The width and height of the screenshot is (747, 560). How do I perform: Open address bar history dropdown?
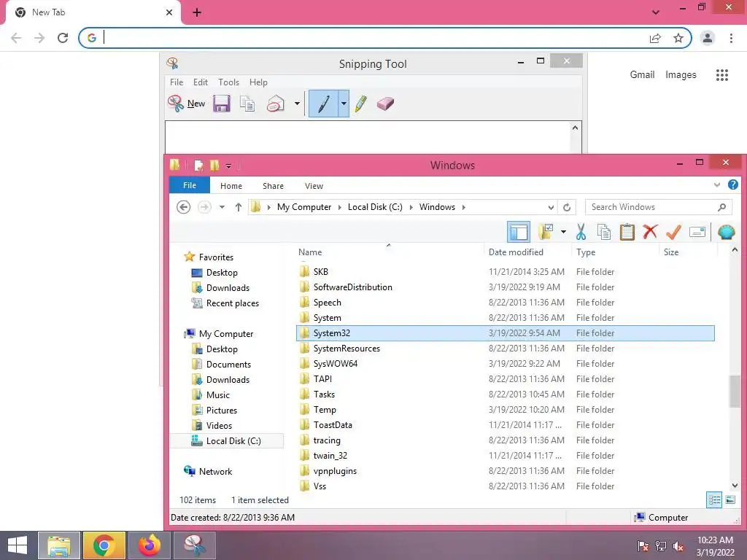coord(551,207)
